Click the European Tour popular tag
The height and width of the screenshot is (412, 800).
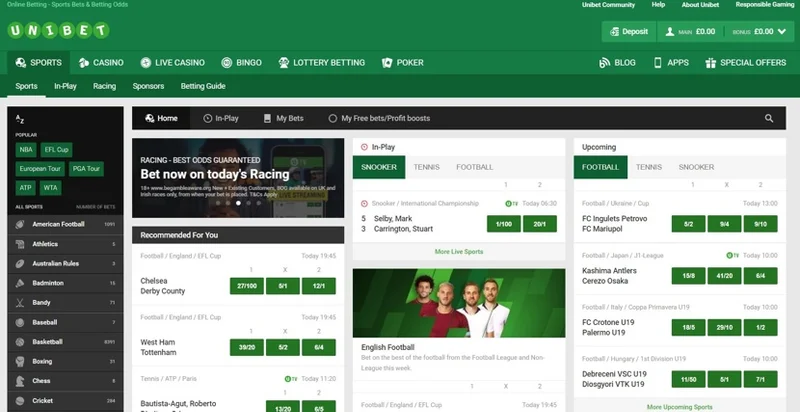40,169
